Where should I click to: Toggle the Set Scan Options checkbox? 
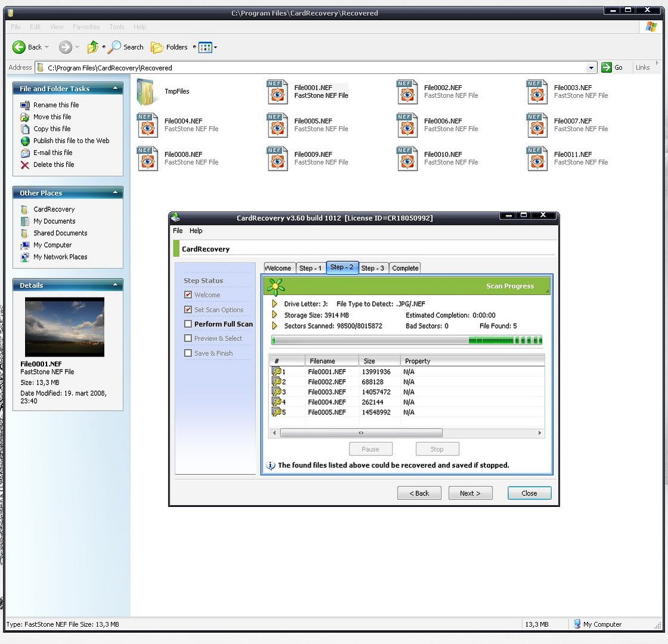tap(188, 309)
